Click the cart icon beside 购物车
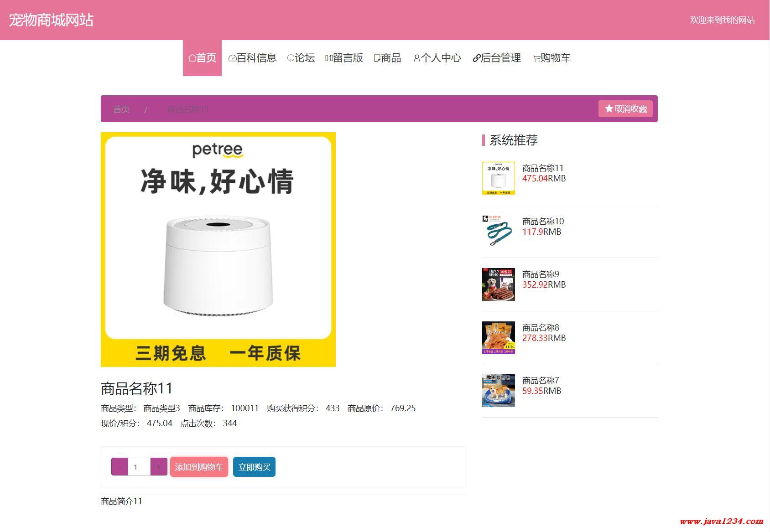The height and width of the screenshot is (532, 770). tap(536, 58)
